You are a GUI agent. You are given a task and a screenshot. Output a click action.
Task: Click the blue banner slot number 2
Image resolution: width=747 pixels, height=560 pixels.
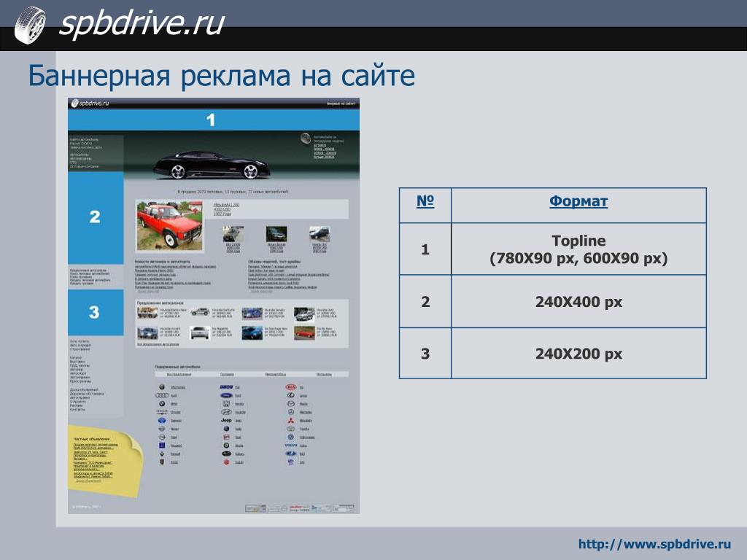point(96,217)
